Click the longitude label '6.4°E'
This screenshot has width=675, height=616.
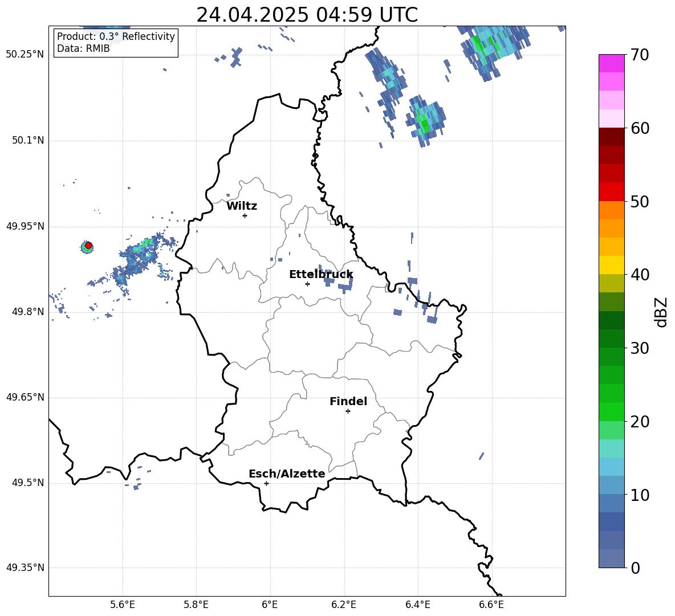417,605
